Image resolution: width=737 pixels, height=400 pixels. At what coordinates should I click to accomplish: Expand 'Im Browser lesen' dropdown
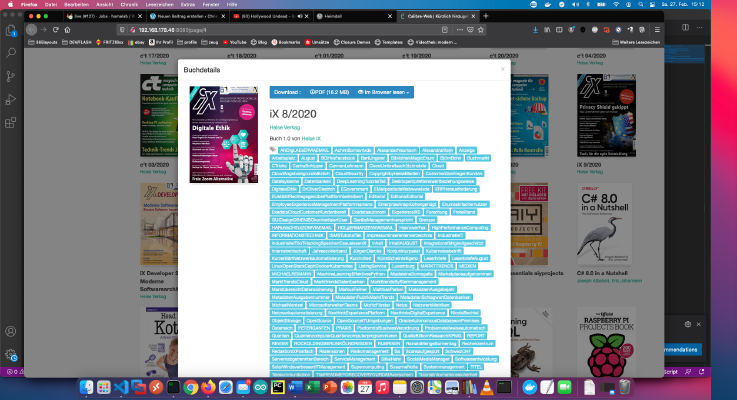[x=383, y=92]
